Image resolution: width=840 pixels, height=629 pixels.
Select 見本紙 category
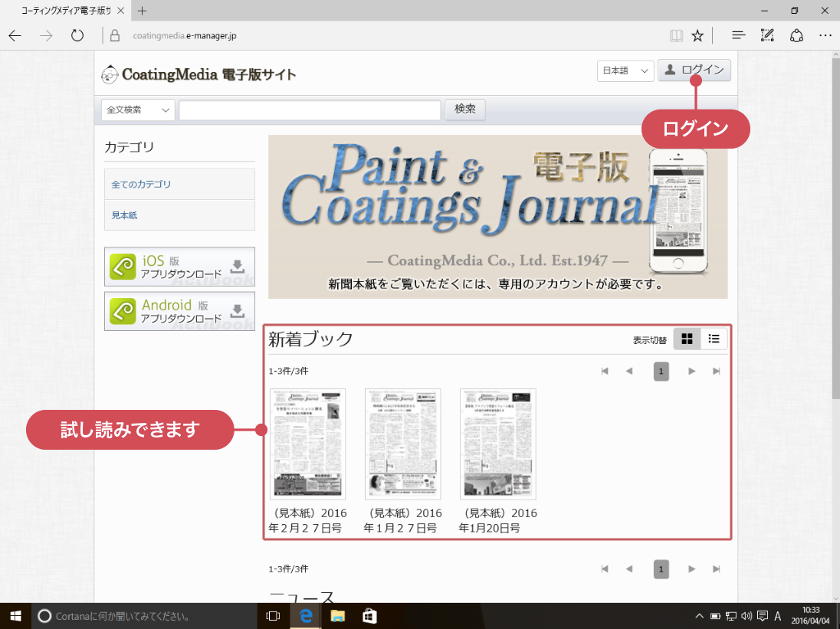click(125, 215)
